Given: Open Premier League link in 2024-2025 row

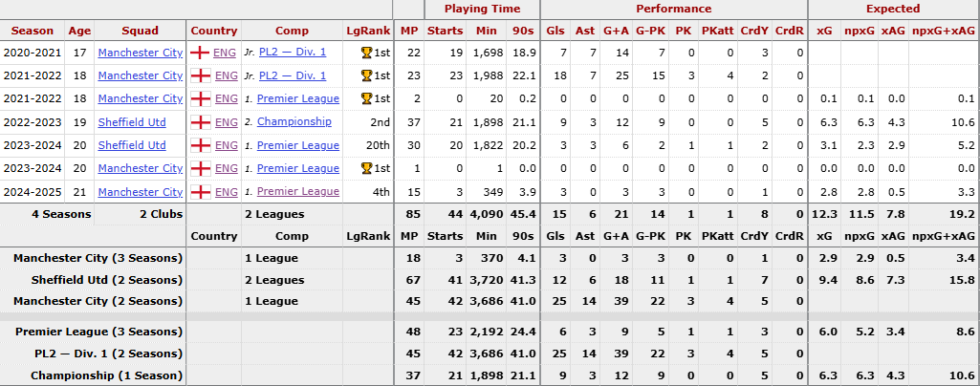Looking at the screenshot, I should coord(298,192).
